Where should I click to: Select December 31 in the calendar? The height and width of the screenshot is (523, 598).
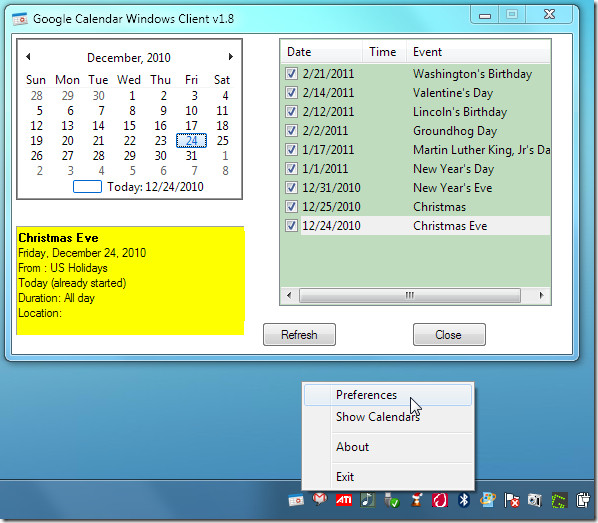[191, 156]
